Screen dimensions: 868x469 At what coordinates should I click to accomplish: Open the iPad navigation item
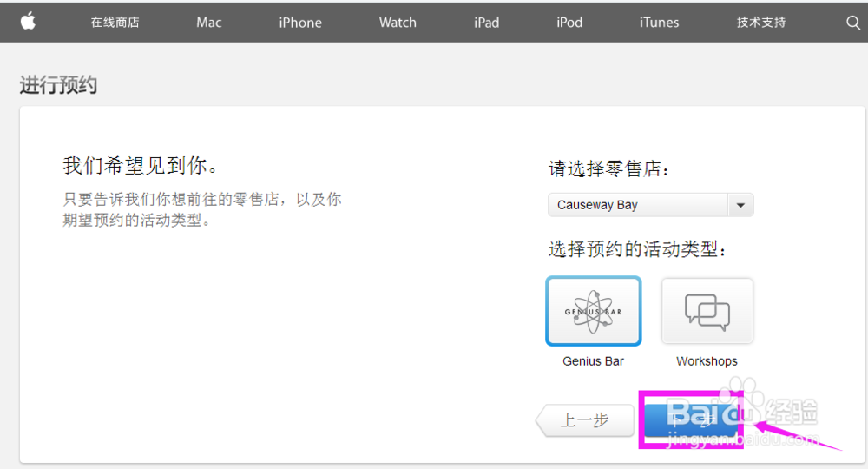click(487, 23)
